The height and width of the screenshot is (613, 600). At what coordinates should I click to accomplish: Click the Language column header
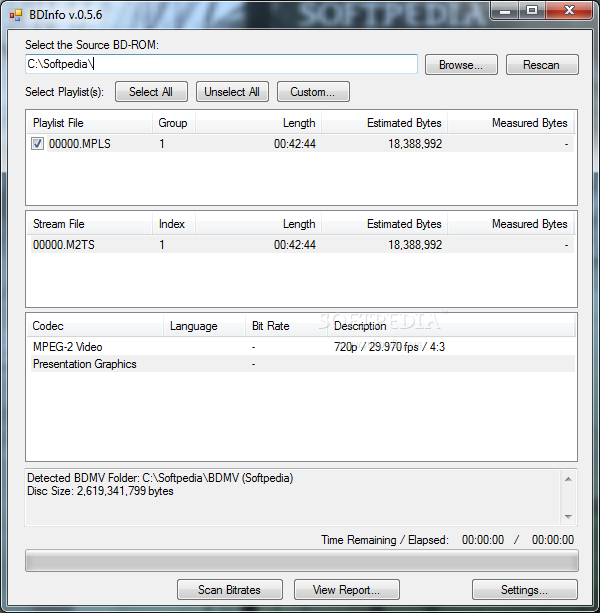204,326
